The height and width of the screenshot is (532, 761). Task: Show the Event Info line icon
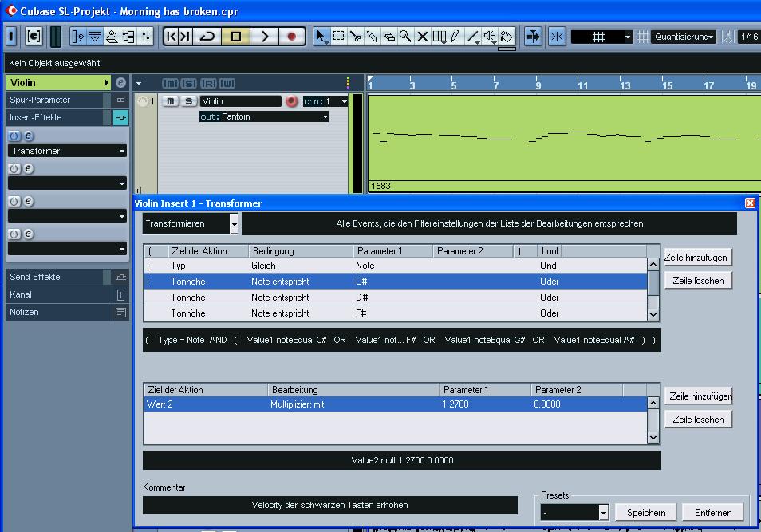(x=95, y=37)
